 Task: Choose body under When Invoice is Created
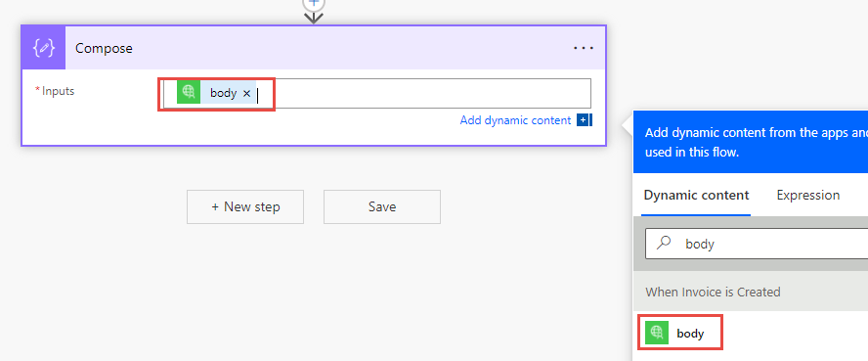[x=690, y=334]
